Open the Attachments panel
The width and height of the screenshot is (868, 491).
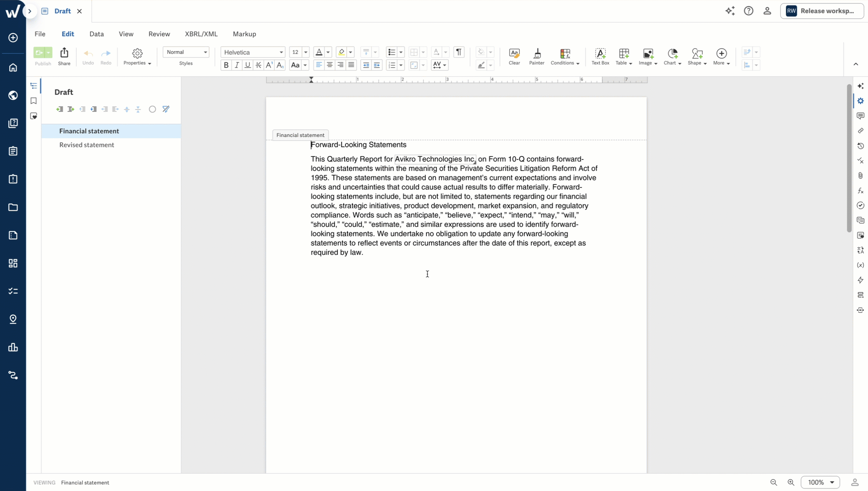point(861,176)
